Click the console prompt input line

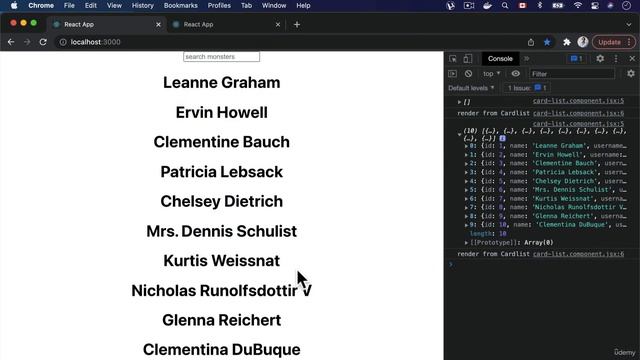542,264
